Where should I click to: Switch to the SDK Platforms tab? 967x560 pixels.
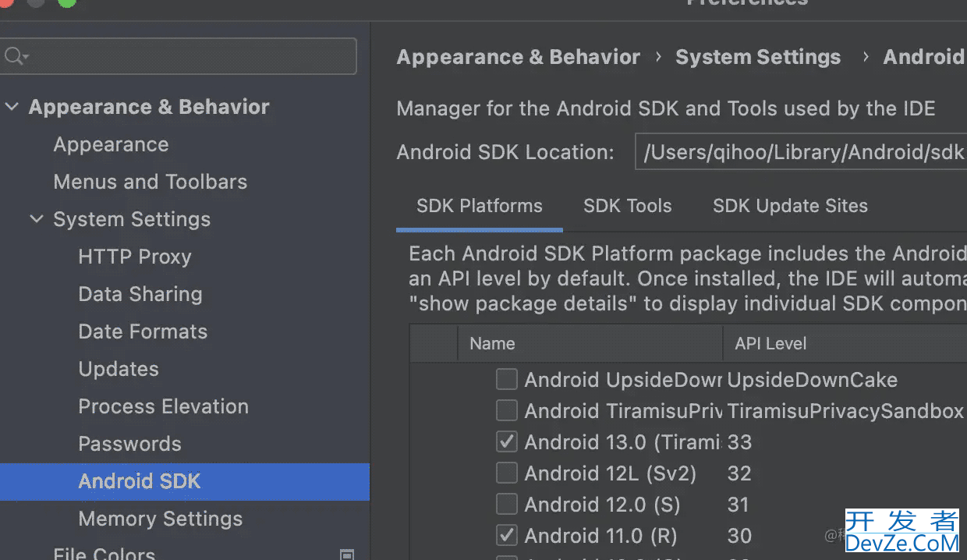tap(480, 206)
